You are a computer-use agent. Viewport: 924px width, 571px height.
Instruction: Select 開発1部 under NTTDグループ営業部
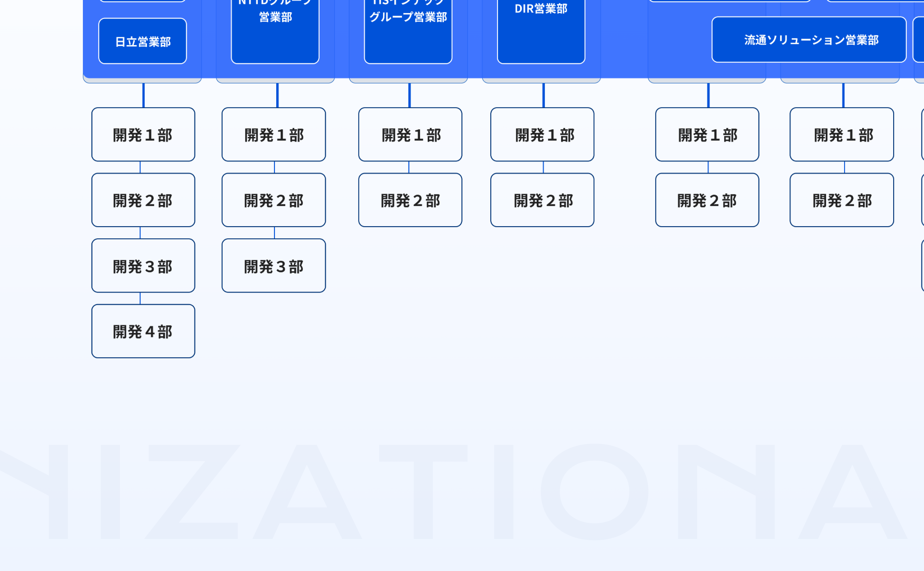point(274,134)
